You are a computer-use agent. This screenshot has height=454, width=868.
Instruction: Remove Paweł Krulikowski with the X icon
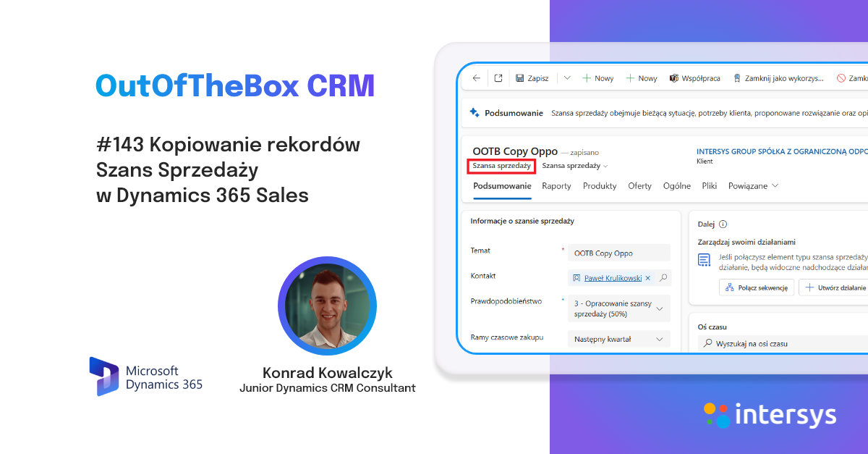(x=648, y=277)
